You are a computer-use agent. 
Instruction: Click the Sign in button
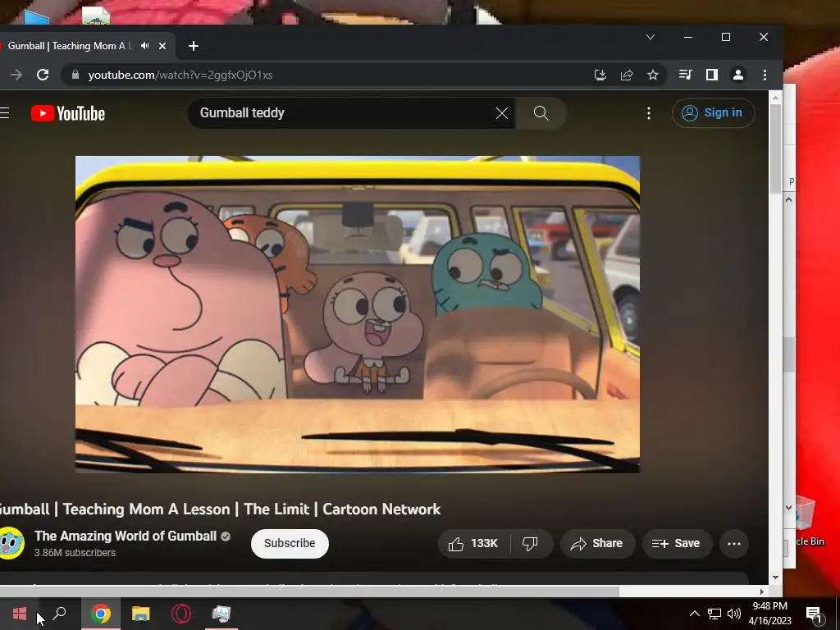click(x=713, y=113)
